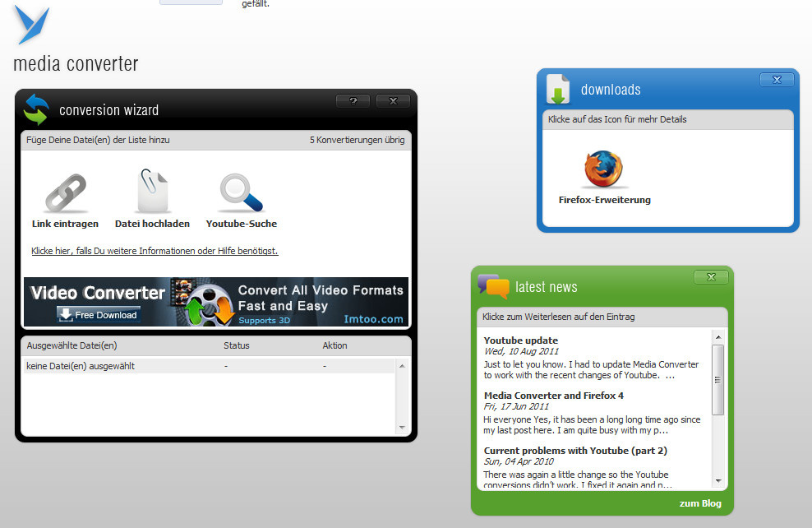Click the Youtube-Suche label
Viewport: 812px width, 528px height.
coord(242,224)
